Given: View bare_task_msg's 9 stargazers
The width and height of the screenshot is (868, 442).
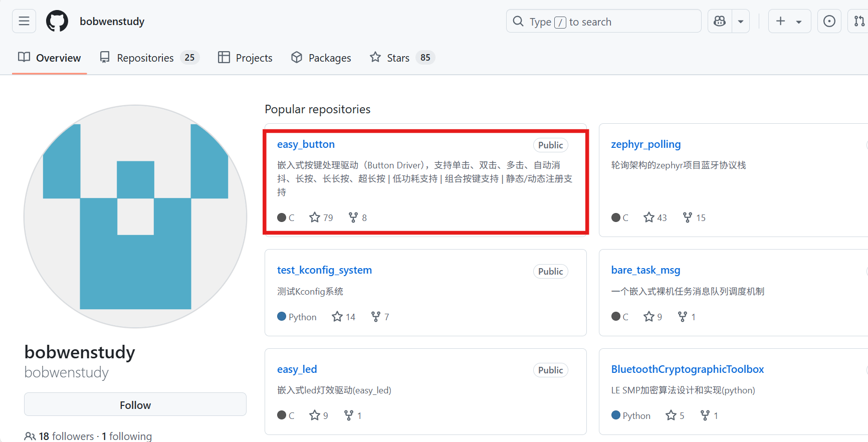Looking at the screenshot, I should click(x=653, y=317).
